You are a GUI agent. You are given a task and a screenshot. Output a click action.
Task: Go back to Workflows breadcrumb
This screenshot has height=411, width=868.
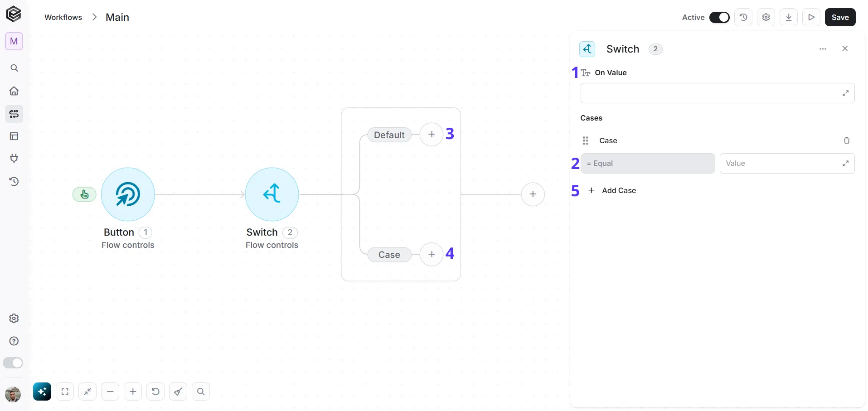[63, 17]
